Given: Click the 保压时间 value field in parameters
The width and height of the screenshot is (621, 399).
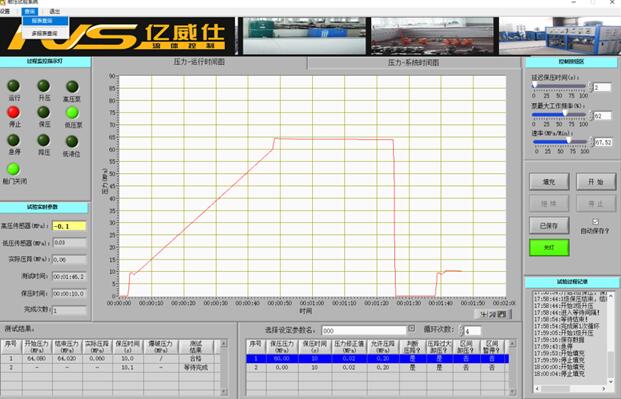Looking at the screenshot, I should [x=69, y=294].
